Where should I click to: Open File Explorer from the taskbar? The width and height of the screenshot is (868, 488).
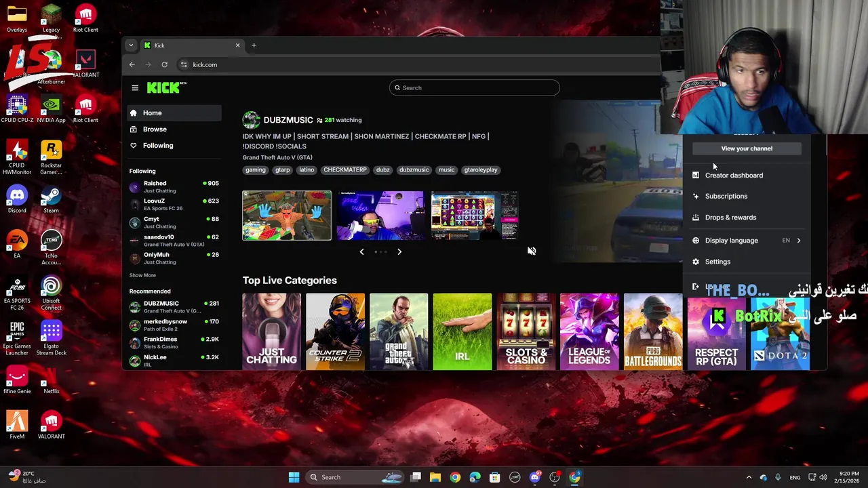tap(435, 477)
